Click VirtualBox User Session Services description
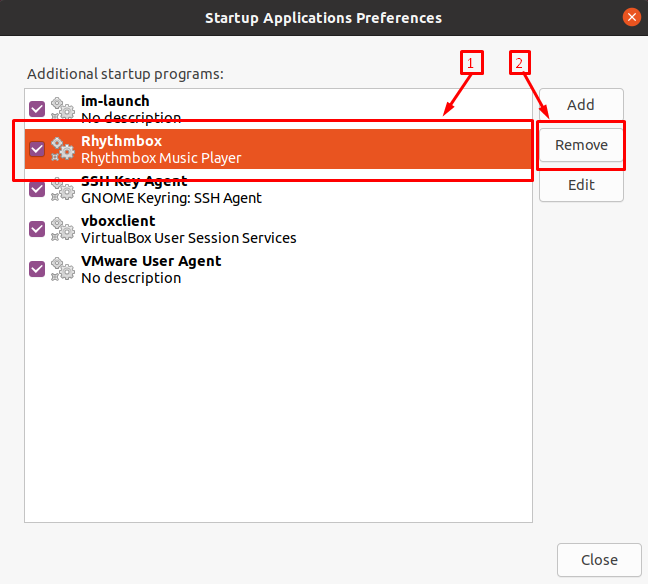 (x=189, y=238)
